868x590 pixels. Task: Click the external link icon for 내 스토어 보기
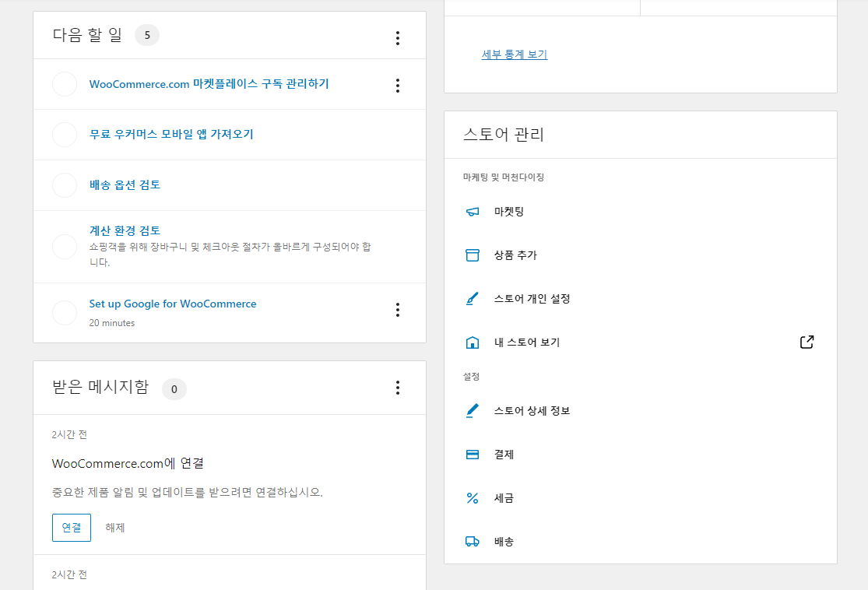coord(807,342)
